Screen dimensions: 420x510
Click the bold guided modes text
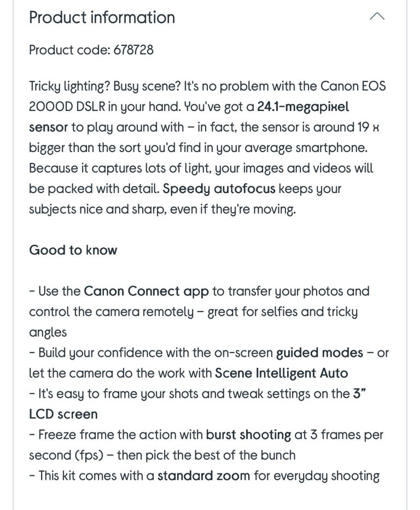point(319,353)
